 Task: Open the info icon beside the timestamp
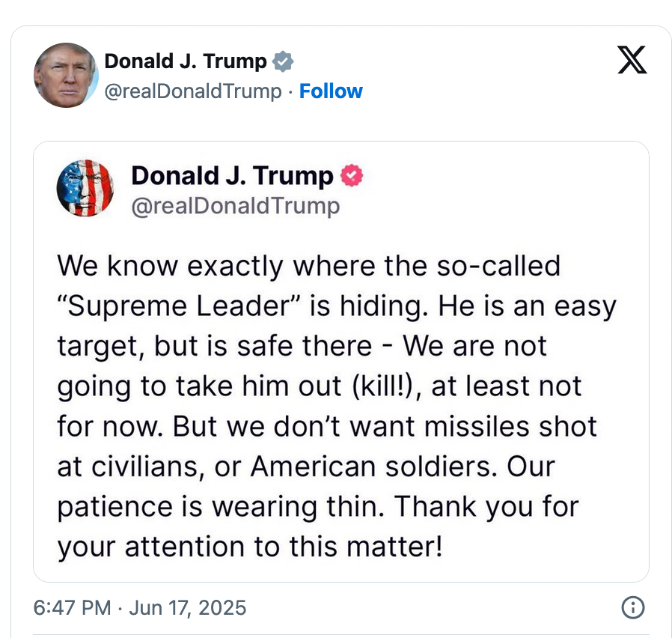tap(633, 607)
